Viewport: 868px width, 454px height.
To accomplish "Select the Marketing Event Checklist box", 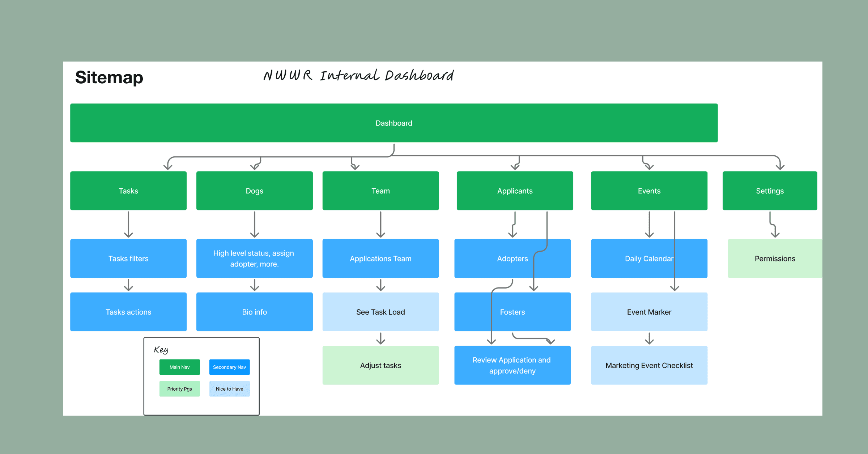I will 649,365.
